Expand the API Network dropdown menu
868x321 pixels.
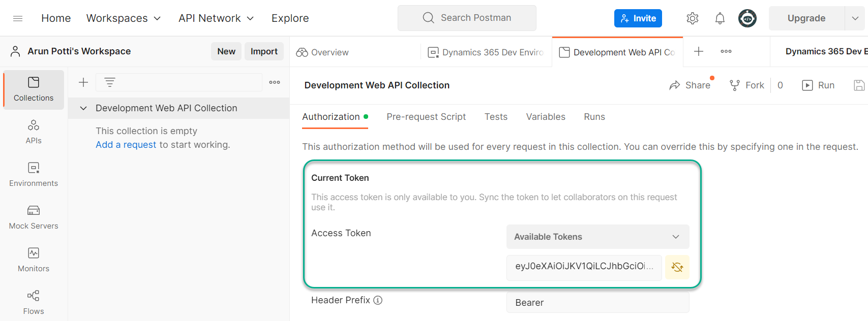click(x=216, y=18)
